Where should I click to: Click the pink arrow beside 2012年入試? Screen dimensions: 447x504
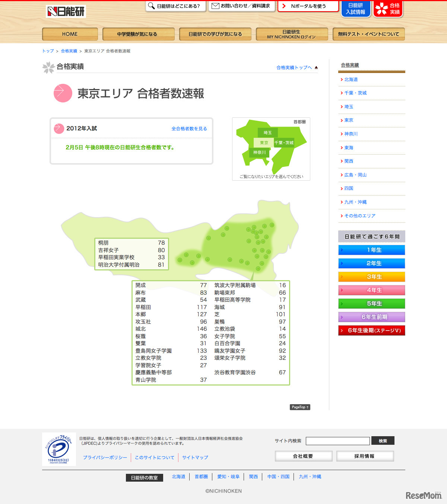click(x=58, y=128)
